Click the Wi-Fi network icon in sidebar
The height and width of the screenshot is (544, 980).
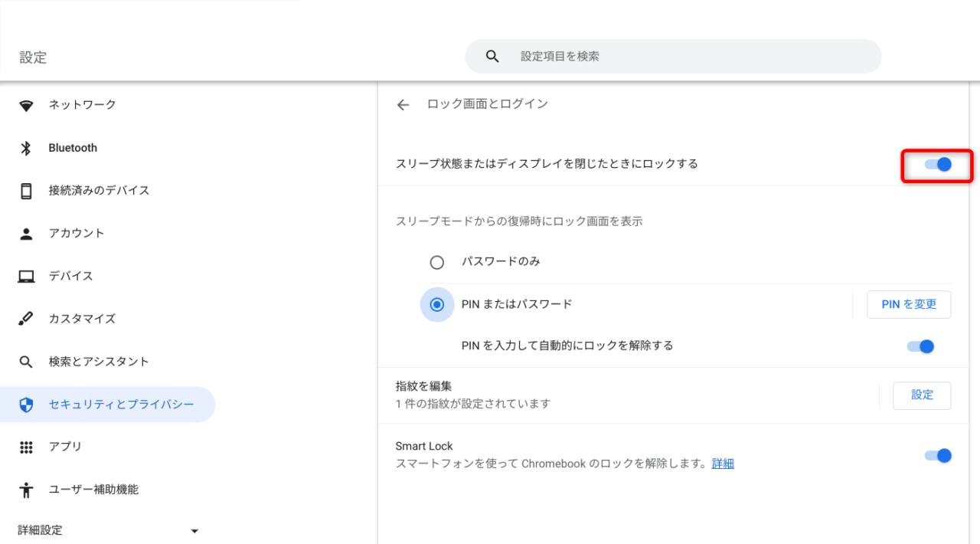tap(27, 106)
